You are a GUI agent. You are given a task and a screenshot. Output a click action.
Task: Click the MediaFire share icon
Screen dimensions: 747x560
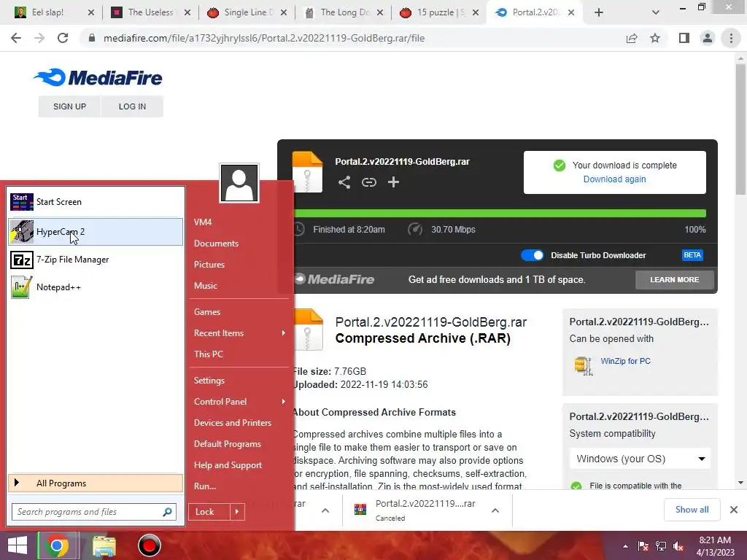pyautogui.click(x=344, y=182)
